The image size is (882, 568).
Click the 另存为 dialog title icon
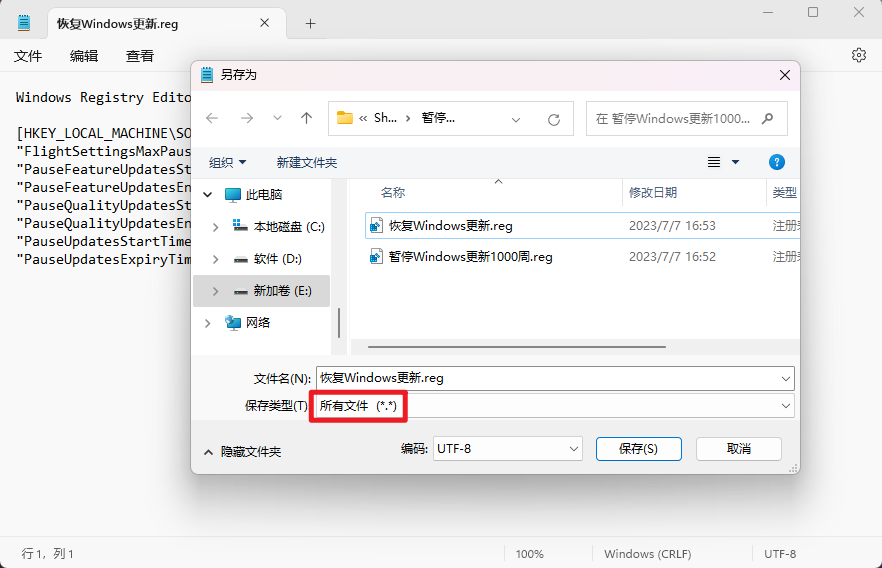[207, 75]
